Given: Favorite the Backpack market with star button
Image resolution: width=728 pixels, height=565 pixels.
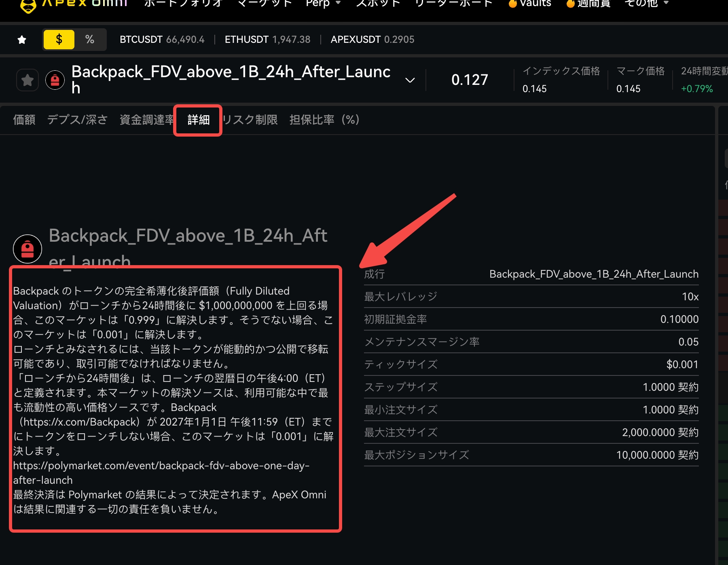Looking at the screenshot, I should tap(28, 80).
